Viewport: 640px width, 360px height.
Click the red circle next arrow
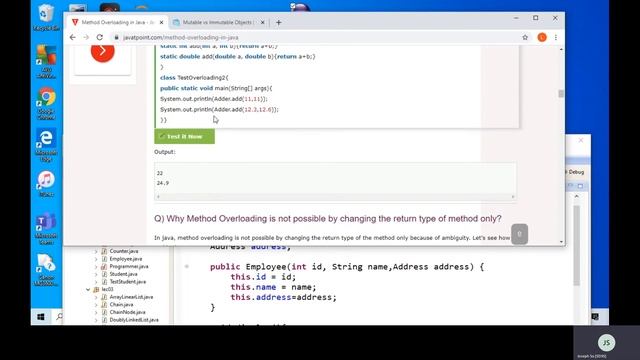pos(102,51)
